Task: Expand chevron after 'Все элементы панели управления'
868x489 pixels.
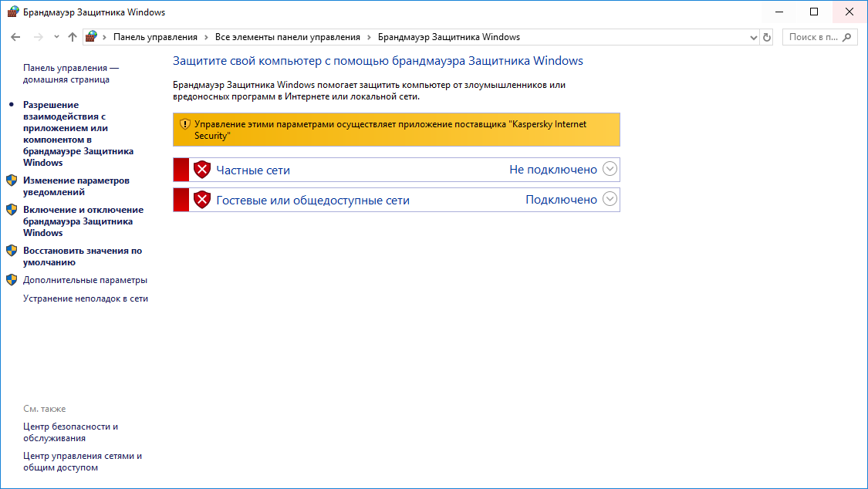Action: tap(369, 37)
